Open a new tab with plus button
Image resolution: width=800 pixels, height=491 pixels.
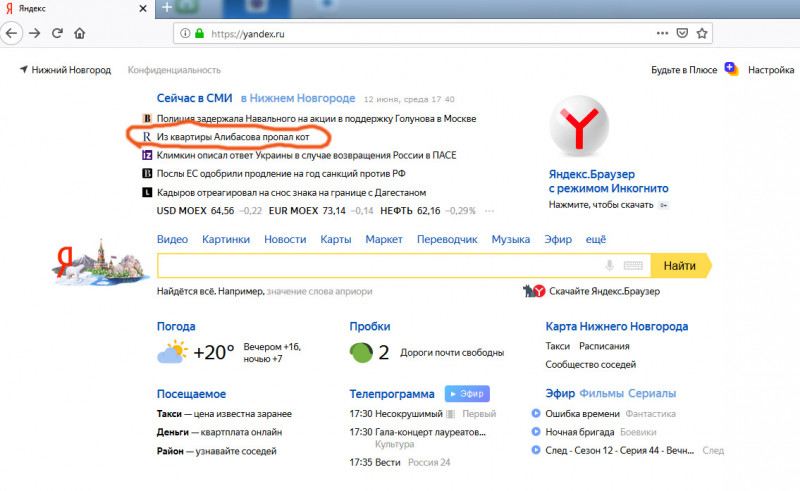tap(167, 7)
